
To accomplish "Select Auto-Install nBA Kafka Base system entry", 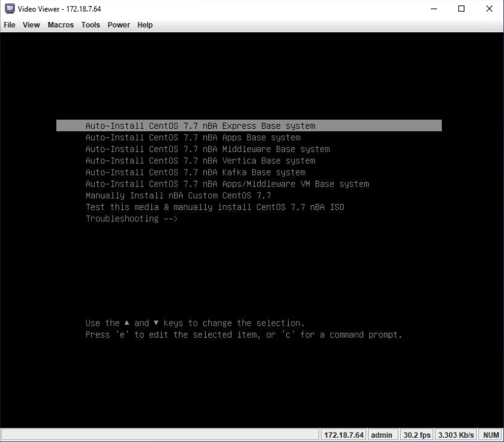I will 196,172.
